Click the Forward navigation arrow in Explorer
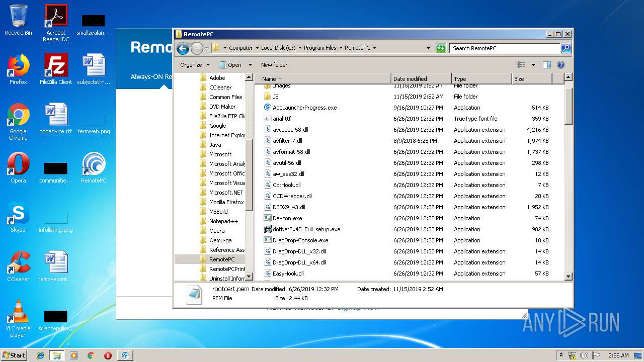644x362 pixels. (197, 48)
